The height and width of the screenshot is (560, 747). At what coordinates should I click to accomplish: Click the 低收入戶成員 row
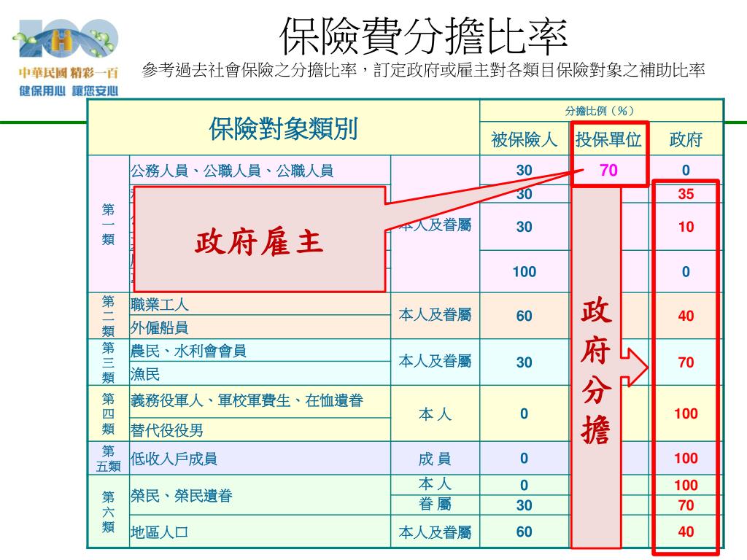pyautogui.click(x=260, y=458)
